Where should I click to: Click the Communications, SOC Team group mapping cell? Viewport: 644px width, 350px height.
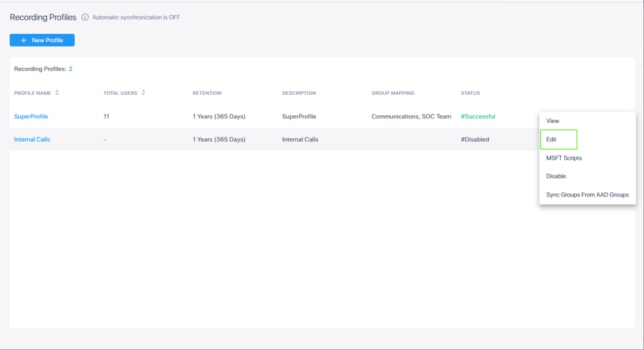click(x=411, y=116)
